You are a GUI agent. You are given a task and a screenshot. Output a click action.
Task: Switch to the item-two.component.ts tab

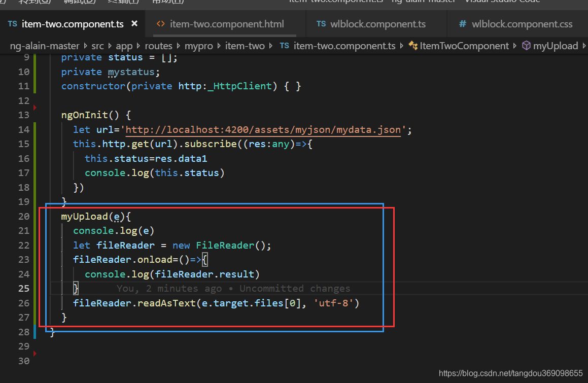coord(73,24)
